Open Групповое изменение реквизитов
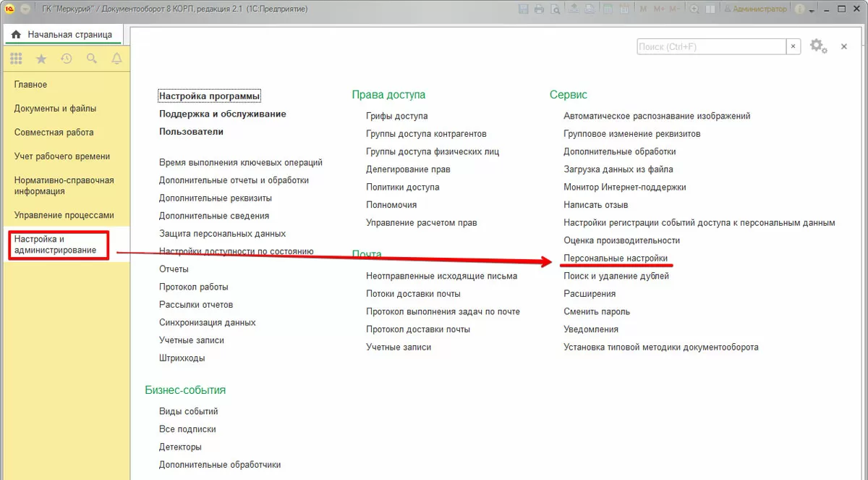Viewport: 868px width, 480px height. (x=632, y=133)
